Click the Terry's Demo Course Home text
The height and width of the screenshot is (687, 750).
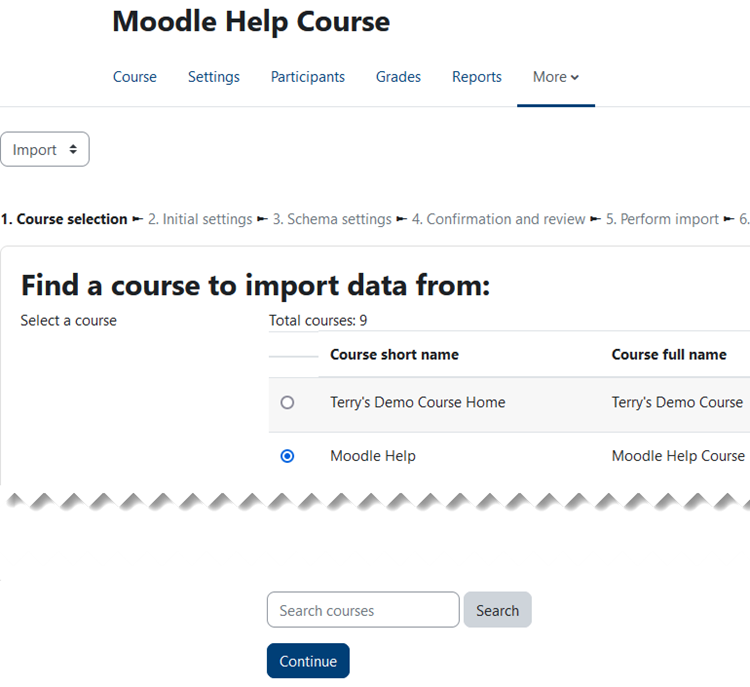(x=418, y=402)
